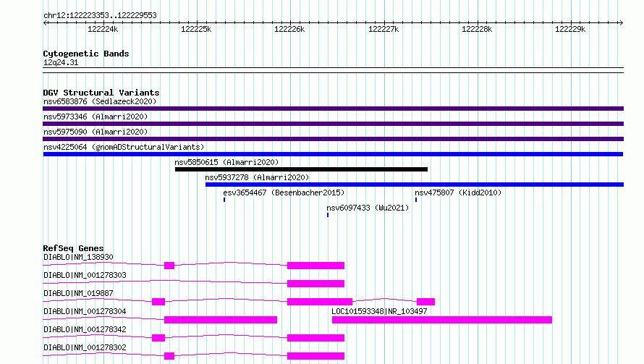Click the 122224k ruler position label
The height and width of the screenshot is (364, 644).
click(103, 29)
